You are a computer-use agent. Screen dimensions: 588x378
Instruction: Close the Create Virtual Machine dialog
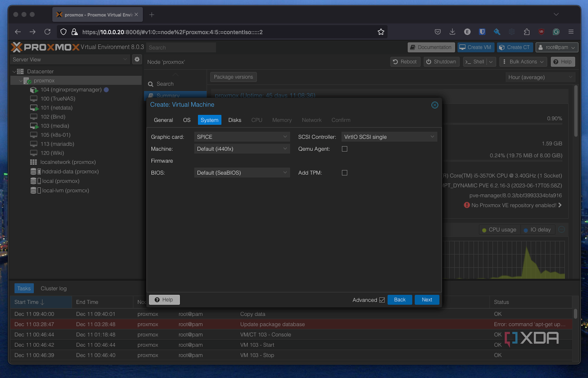tap(435, 105)
